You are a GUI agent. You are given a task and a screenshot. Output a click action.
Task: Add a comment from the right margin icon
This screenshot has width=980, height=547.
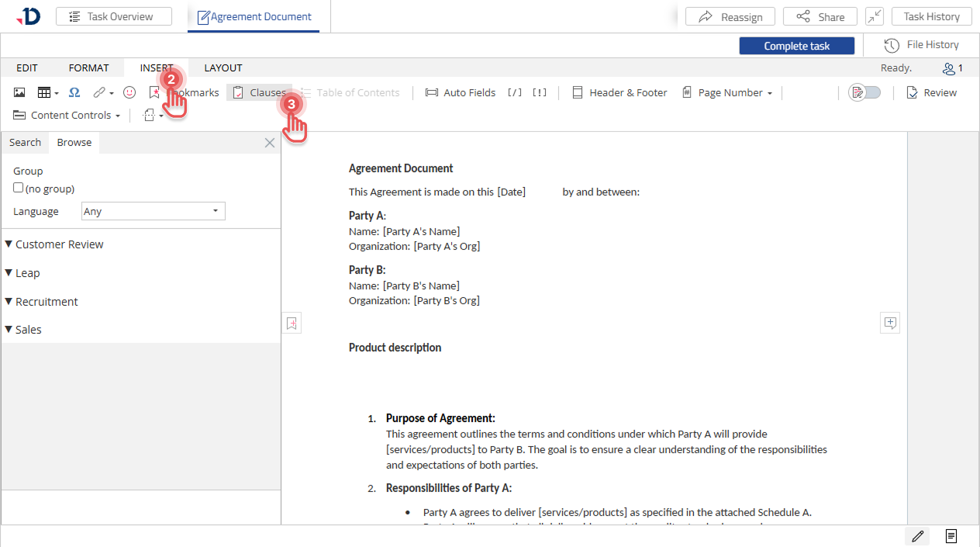(890, 323)
